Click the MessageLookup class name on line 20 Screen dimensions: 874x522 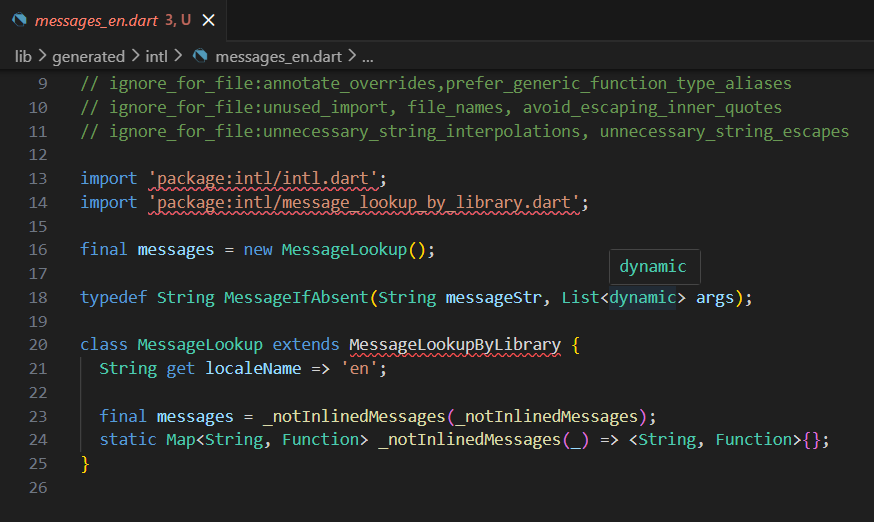click(200, 345)
